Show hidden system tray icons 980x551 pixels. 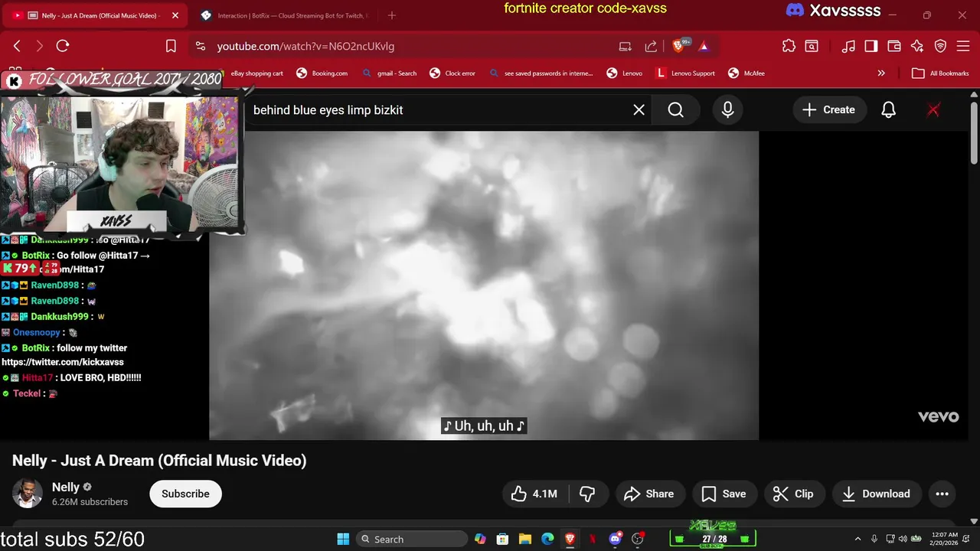click(x=857, y=539)
